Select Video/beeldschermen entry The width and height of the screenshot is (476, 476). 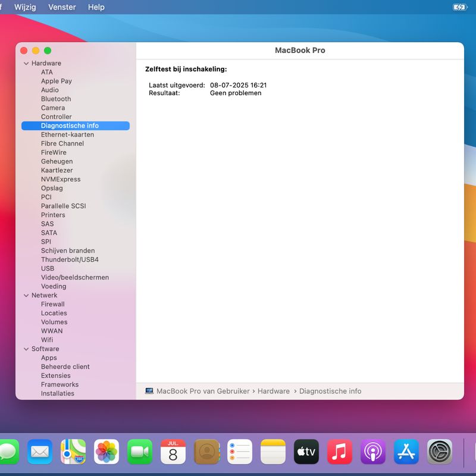coord(75,277)
